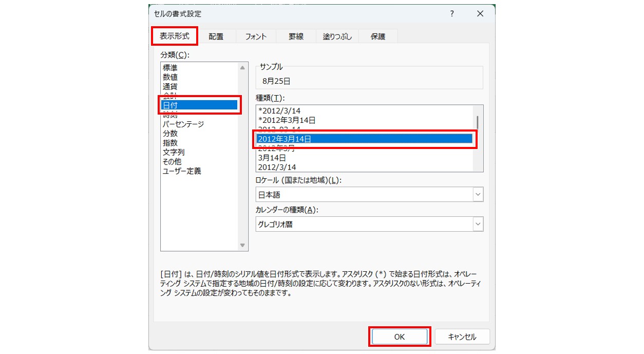Screen dimensions: 644x354
Task: Close the セルの書式設定 dialog with X
Action: (480, 14)
